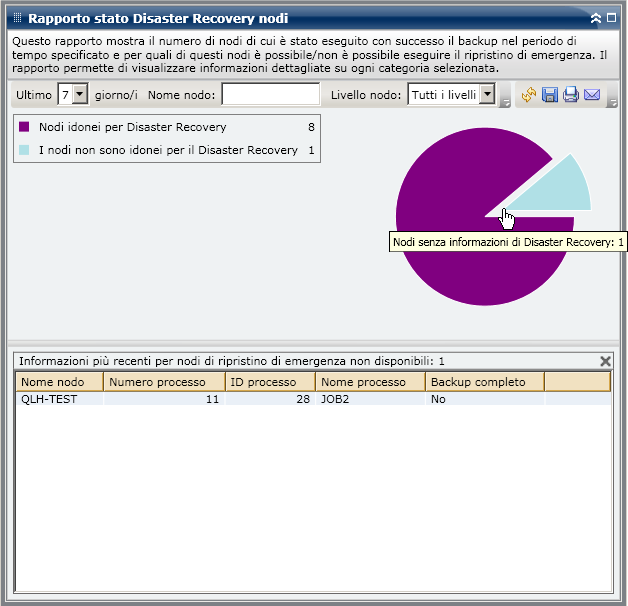Open the filter toolbar overflow arrow
628x606 pixels.
point(505,103)
